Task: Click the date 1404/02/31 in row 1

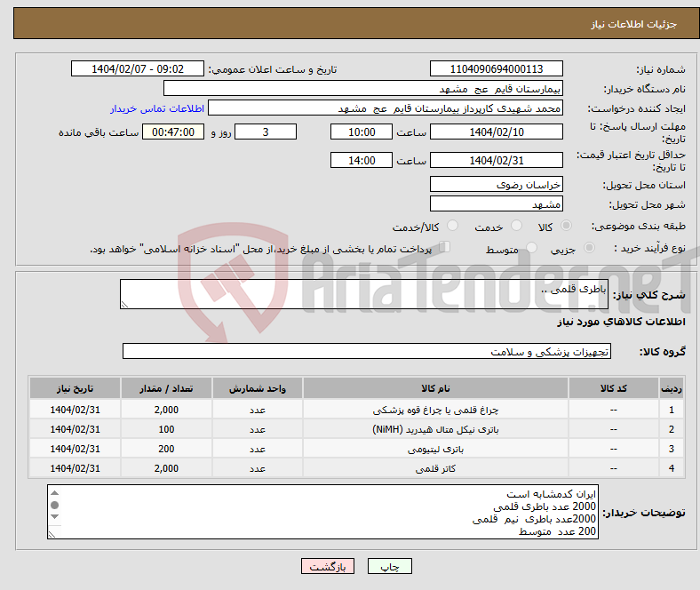Action: click(x=75, y=410)
